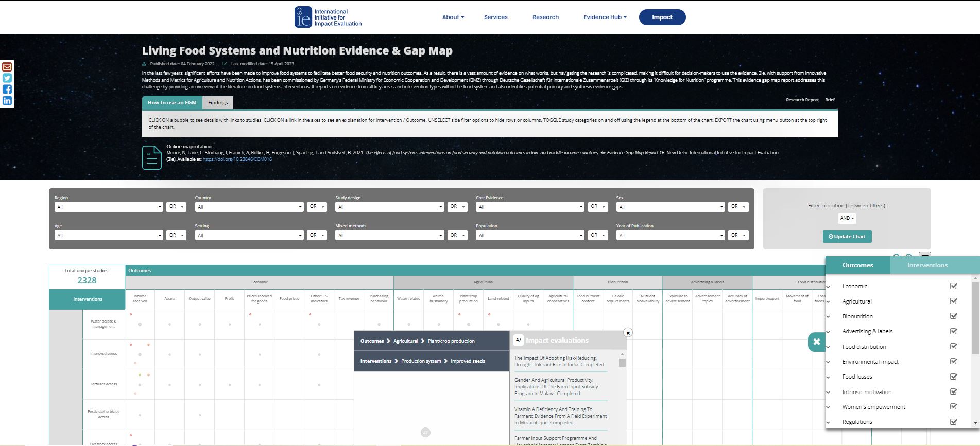Screen dimensions: 980x446
Task: Open the Services menu item
Action: (x=496, y=17)
